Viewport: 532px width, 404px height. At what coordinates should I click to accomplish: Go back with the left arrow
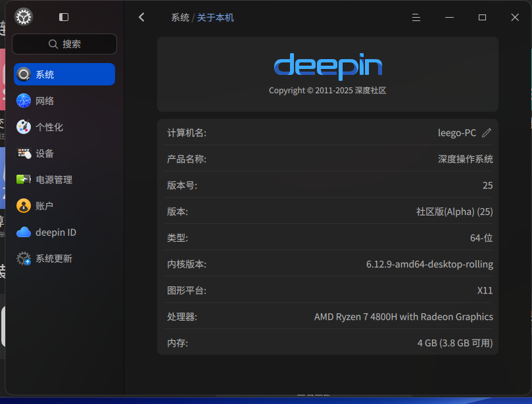tap(141, 17)
